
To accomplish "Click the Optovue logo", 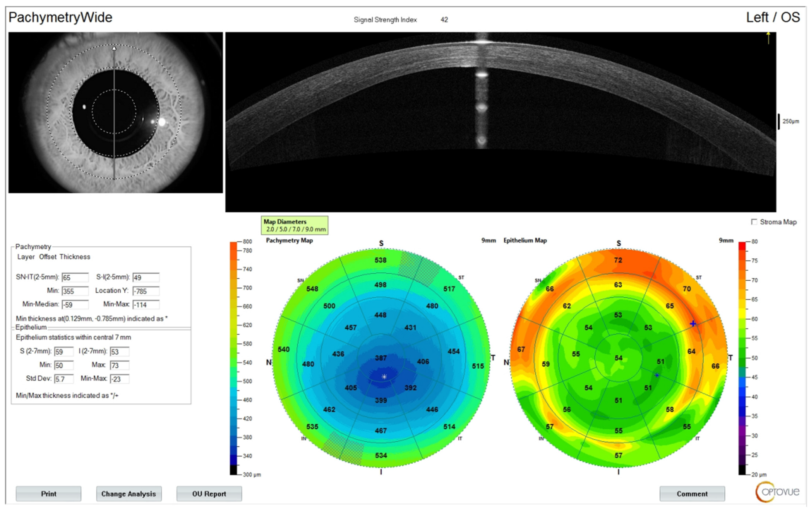I will (777, 492).
